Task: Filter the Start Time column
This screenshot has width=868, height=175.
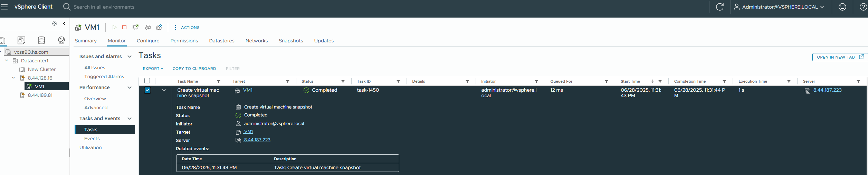Action: pos(660,82)
